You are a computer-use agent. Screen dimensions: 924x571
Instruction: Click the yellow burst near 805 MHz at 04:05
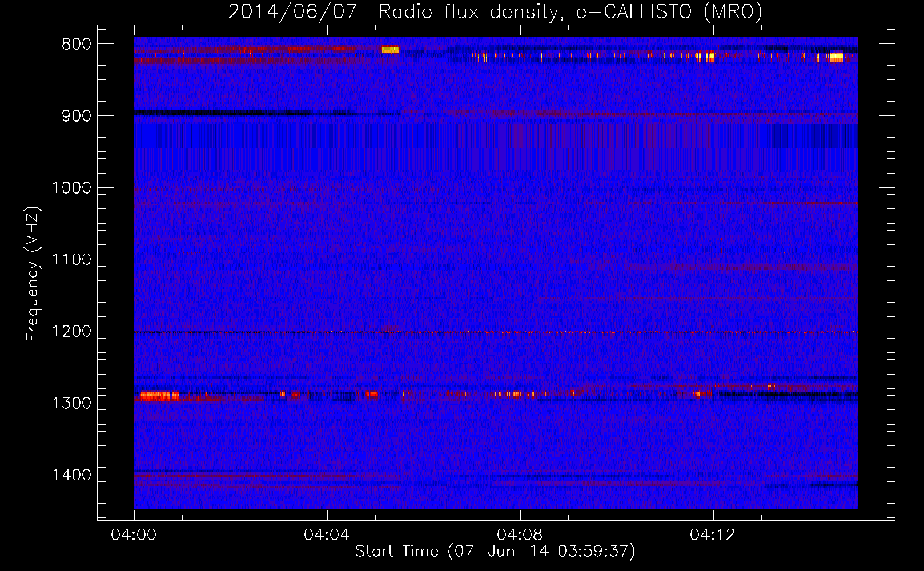coord(390,50)
